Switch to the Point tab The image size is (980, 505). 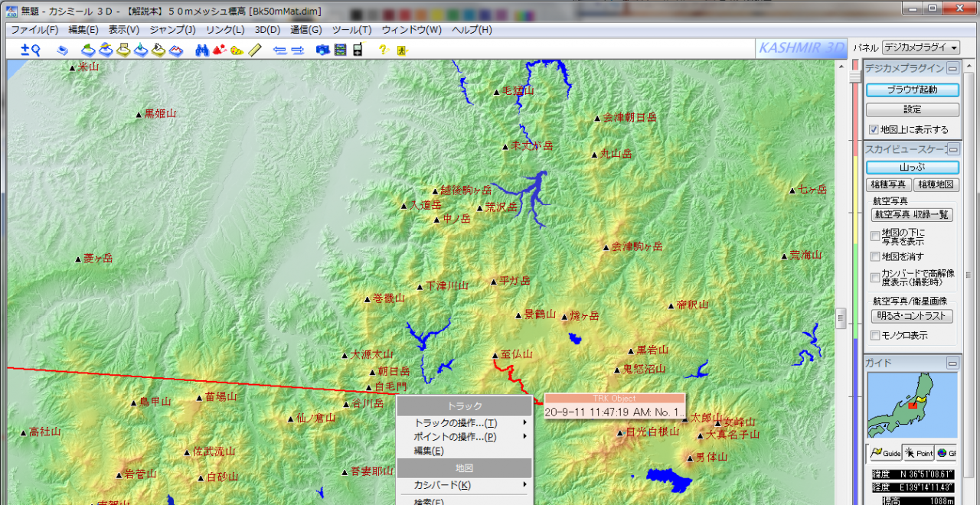pos(918,453)
